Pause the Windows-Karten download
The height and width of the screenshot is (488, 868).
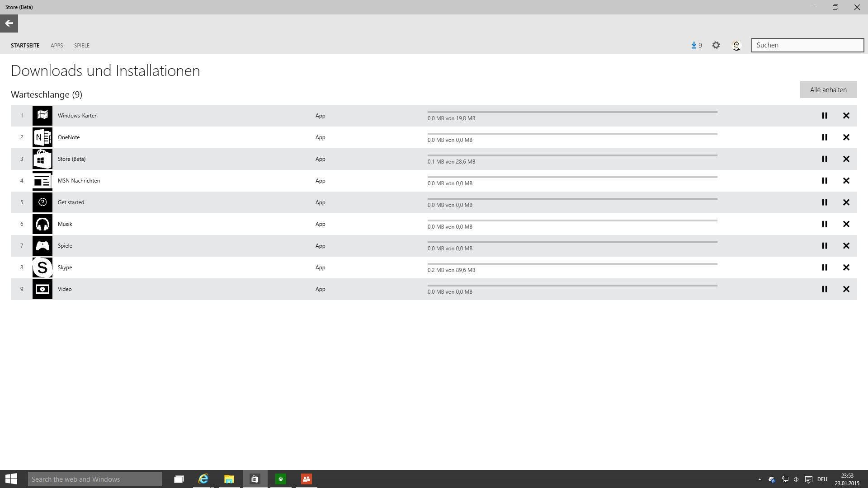(x=825, y=116)
